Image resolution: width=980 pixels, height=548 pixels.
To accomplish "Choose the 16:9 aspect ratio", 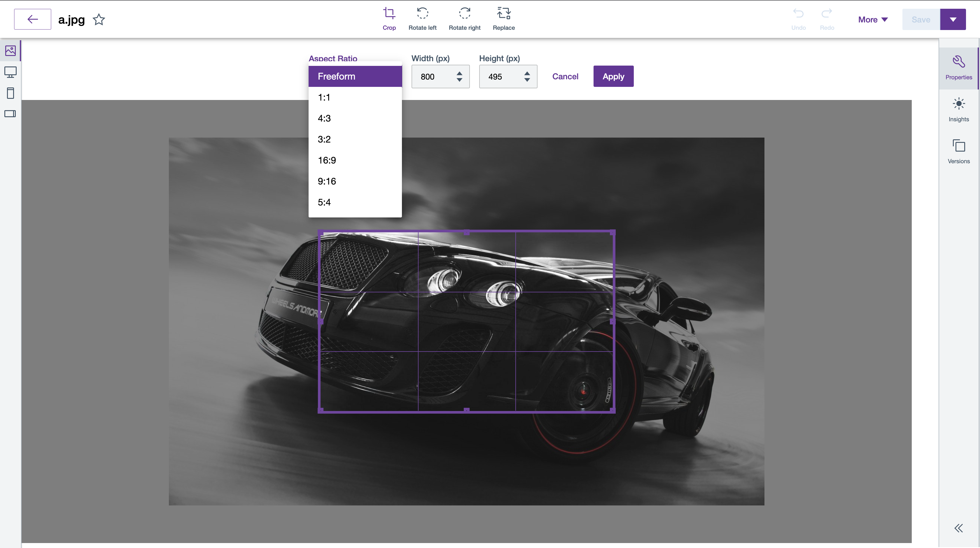I will [x=327, y=160].
